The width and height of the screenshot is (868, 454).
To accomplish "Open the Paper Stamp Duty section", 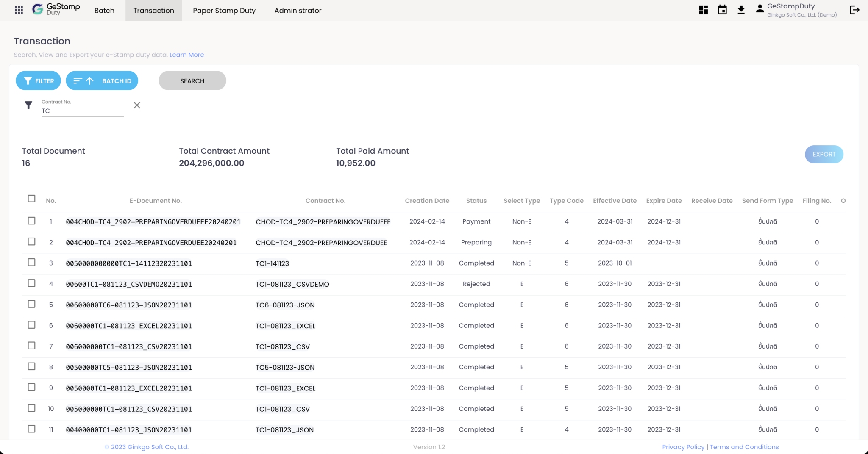I will (224, 10).
